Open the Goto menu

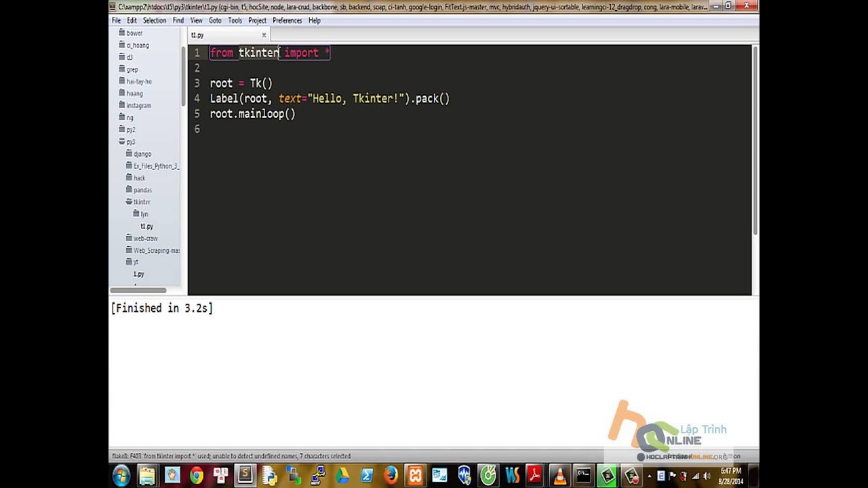[215, 20]
